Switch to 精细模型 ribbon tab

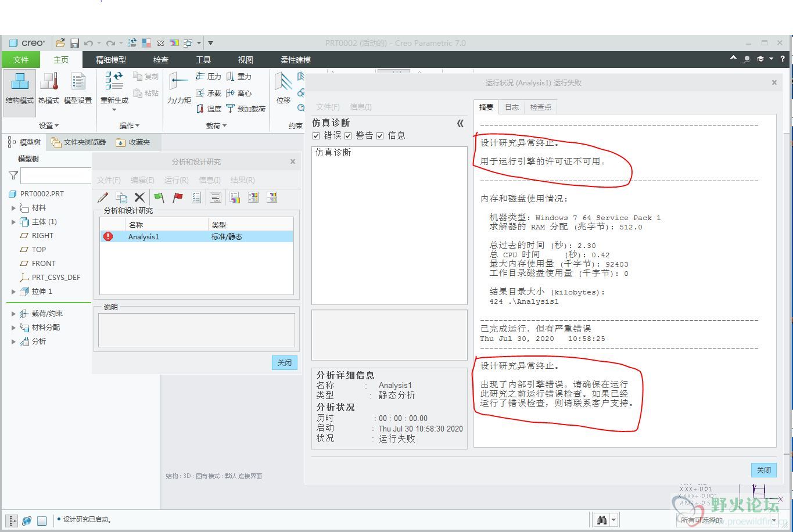(111, 60)
